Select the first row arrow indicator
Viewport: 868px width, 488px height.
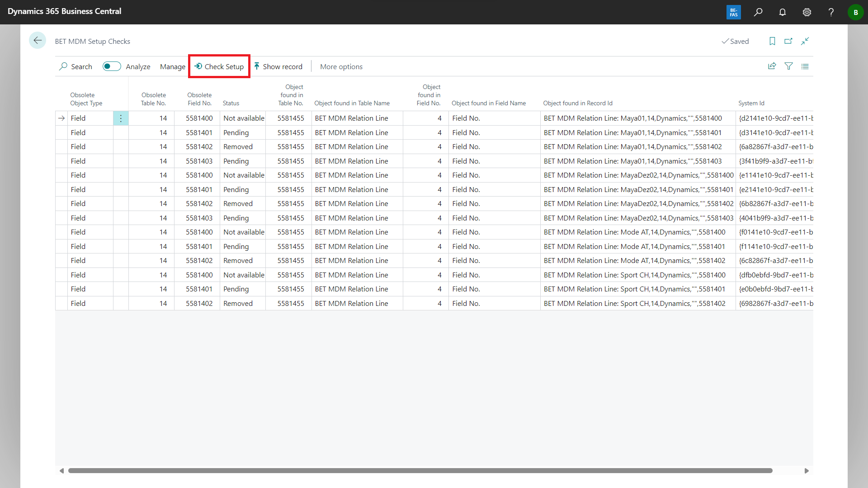click(61, 118)
